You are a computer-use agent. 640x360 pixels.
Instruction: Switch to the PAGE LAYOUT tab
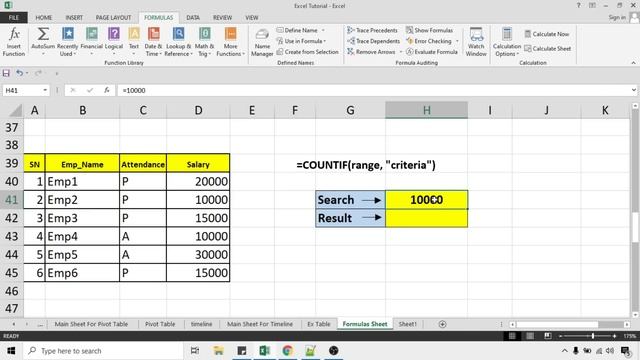(113, 18)
